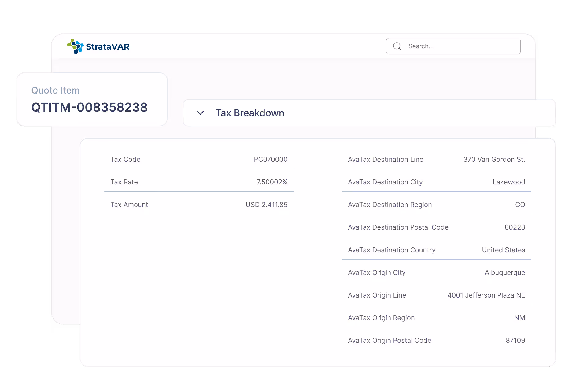The height and width of the screenshot is (392, 587).
Task: Click AvaTax Origin Postal Code label
Action: click(389, 340)
